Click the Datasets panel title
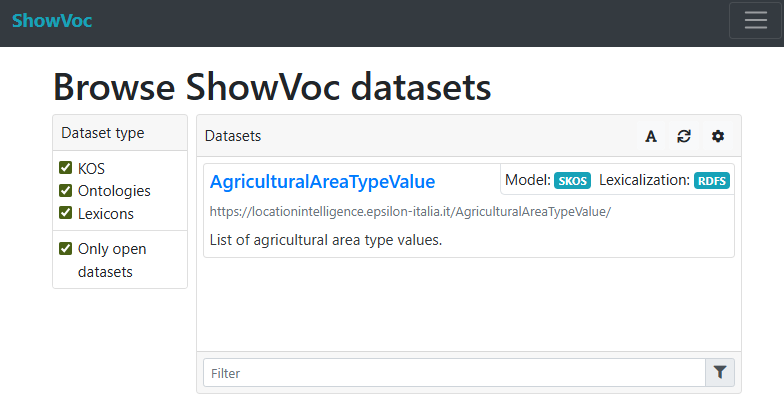Viewport: 784px width, 402px height. tap(233, 135)
